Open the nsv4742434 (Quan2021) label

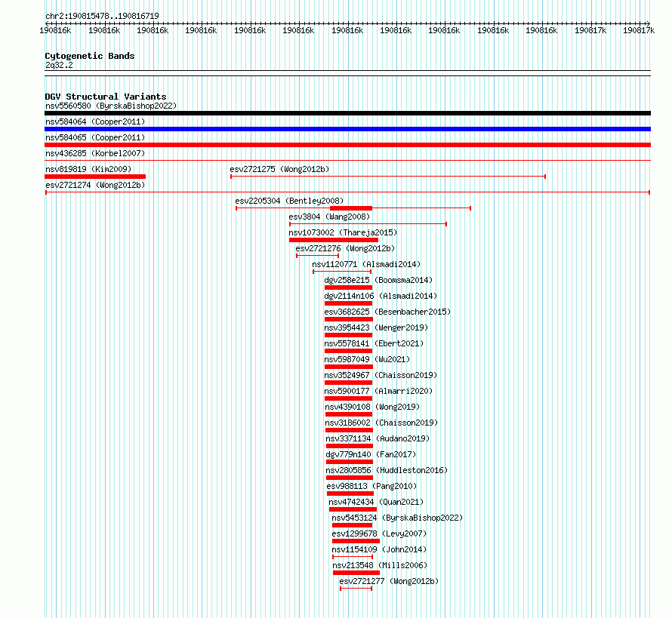376,502
